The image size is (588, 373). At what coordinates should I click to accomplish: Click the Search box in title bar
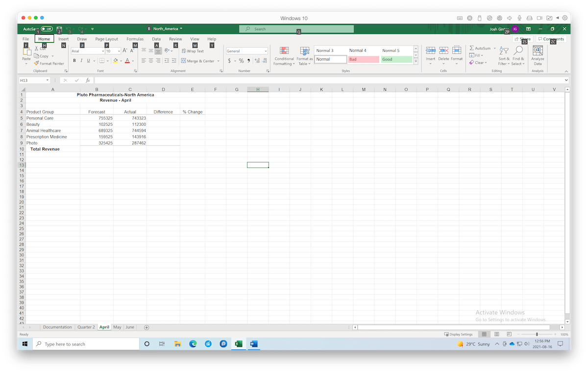pyautogui.click(x=296, y=29)
